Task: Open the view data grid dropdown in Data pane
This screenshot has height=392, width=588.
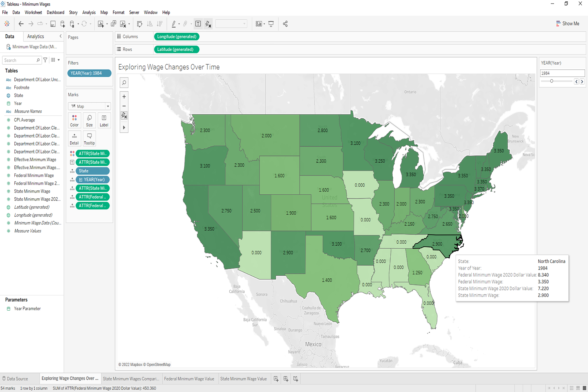Action: (56, 60)
